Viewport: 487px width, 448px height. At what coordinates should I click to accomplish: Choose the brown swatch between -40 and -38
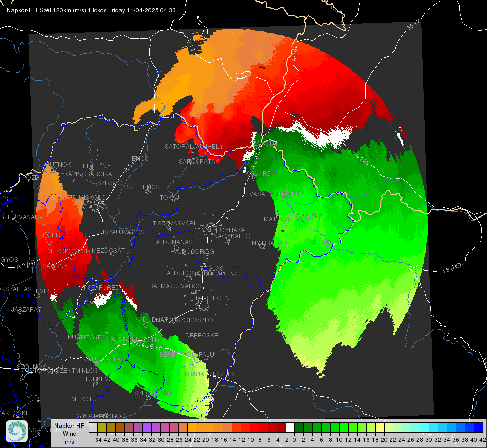[120, 427]
